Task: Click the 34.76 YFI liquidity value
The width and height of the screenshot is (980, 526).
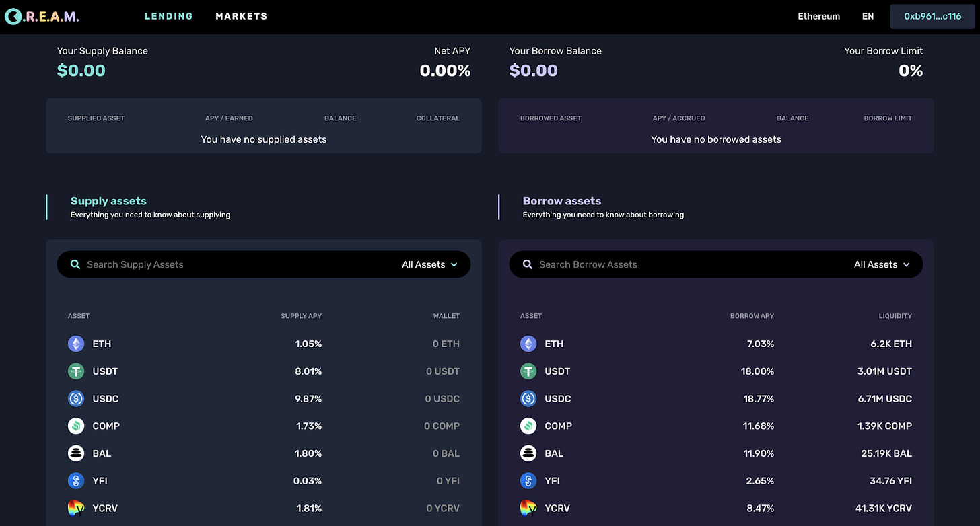Action: tap(891, 481)
